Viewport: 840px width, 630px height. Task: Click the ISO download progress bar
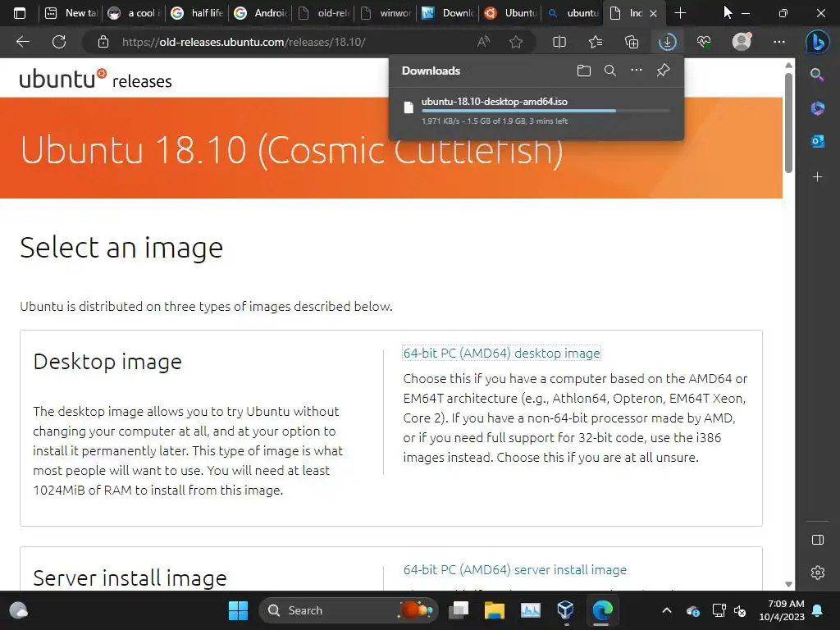click(x=546, y=111)
